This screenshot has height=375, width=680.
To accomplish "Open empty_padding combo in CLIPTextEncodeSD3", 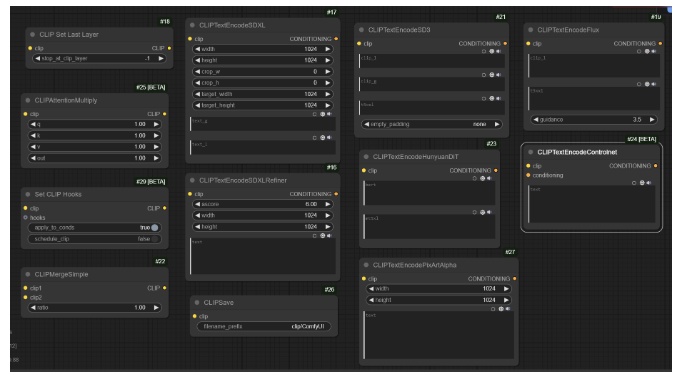I will [x=432, y=124].
